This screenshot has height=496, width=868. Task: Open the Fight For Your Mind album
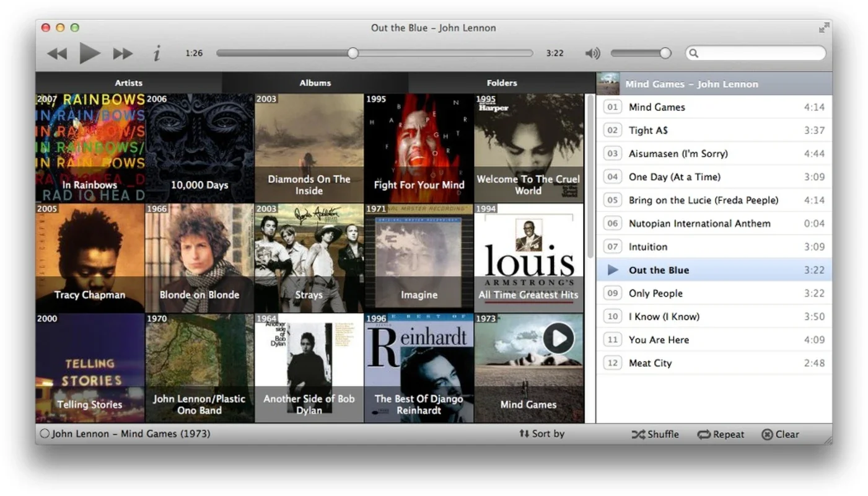[x=419, y=148]
